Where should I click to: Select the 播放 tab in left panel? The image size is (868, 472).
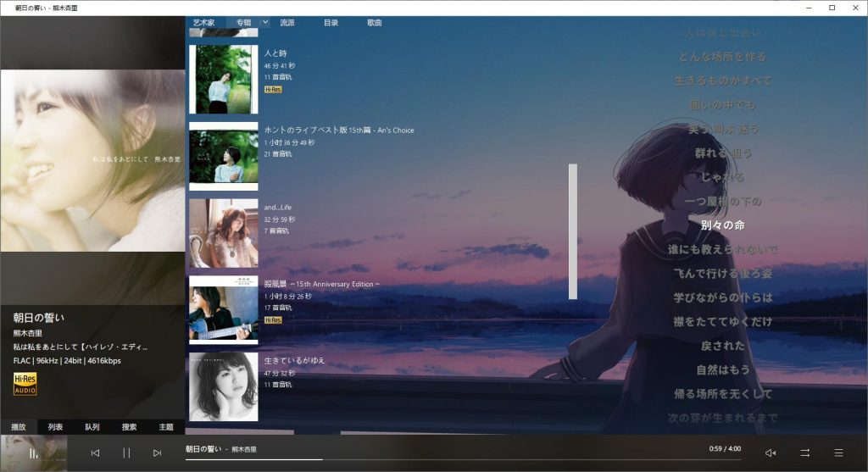point(19,426)
